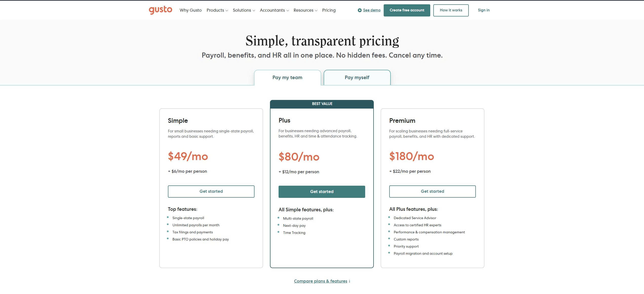Click the How it works button

click(451, 10)
